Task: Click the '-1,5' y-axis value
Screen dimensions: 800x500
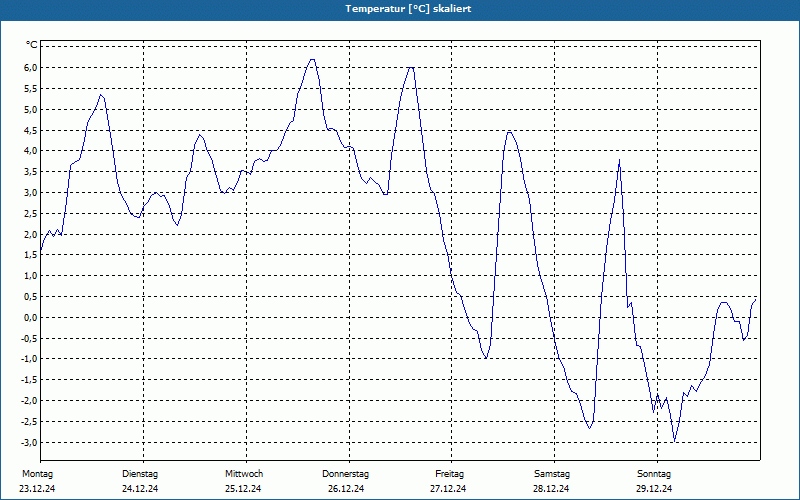Action: [29, 380]
